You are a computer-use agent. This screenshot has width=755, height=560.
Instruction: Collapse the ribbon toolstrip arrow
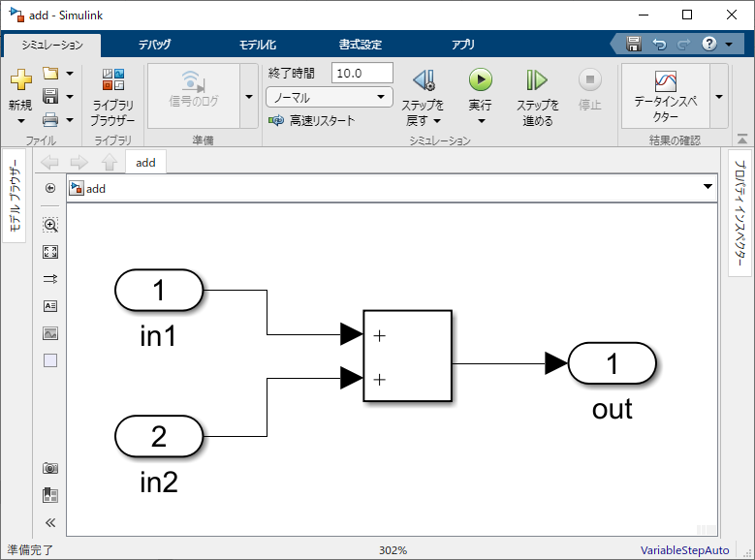pos(742,140)
